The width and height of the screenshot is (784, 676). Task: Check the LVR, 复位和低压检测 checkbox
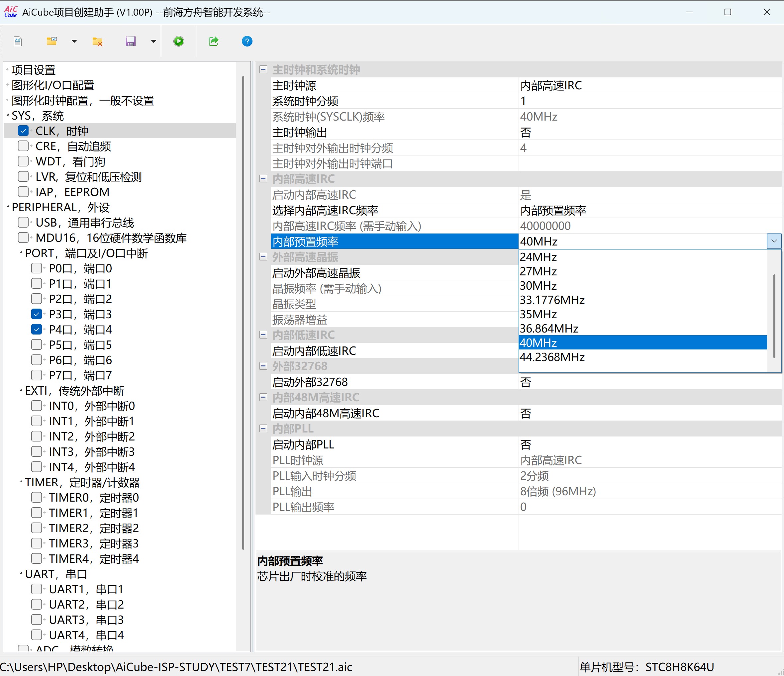point(23,177)
